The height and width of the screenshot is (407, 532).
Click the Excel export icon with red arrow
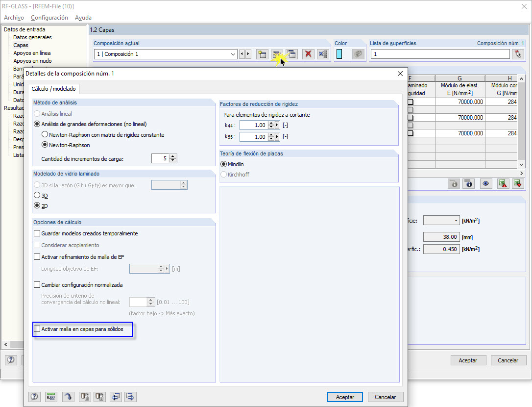coord(503,184)
